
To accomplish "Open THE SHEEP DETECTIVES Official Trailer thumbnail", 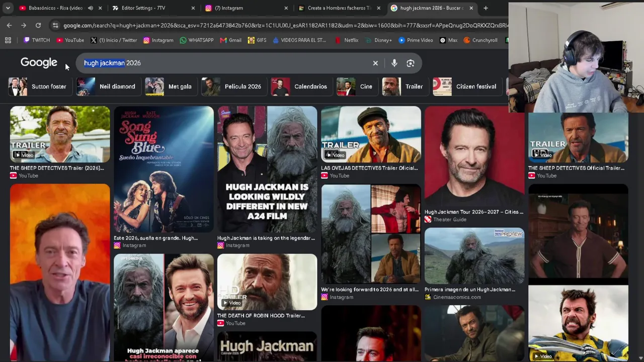I will click(578, 137).
